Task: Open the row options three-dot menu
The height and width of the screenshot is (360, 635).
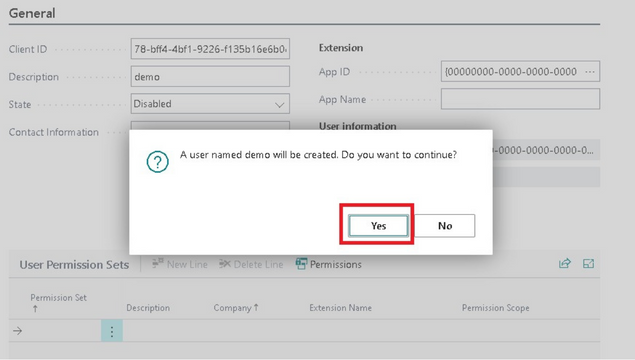Action: 112,331
